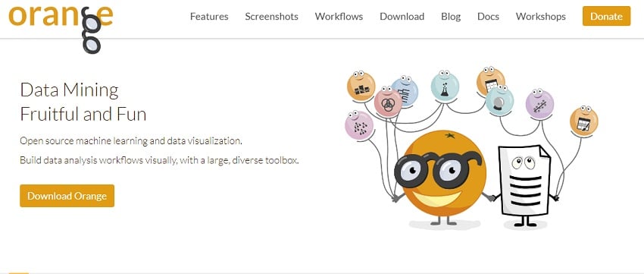Click the Donate button

click(x=606, y=16)
